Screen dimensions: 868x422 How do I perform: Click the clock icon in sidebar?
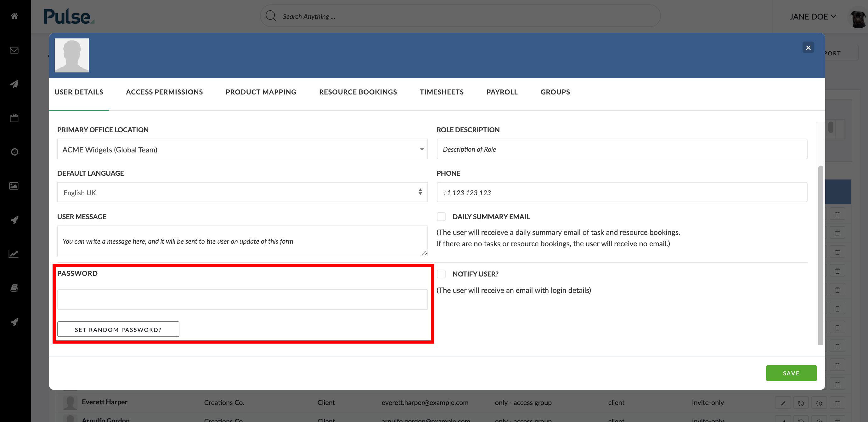[14, 152]
